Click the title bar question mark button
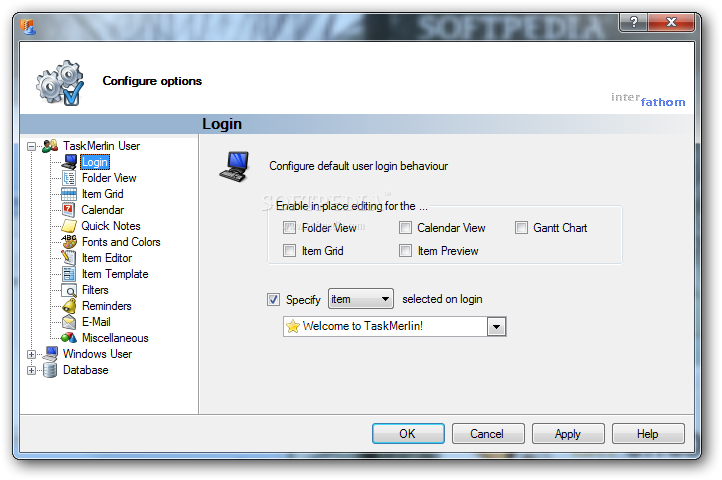Image resolution: width=722 pixels, height=480 pixels. (x=634, y=22)
